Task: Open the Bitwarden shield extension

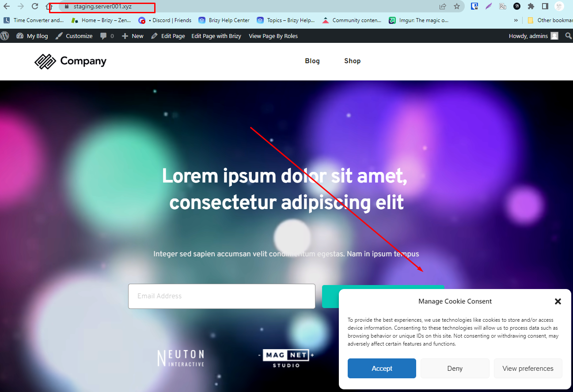Action: (x=474, y=6)
